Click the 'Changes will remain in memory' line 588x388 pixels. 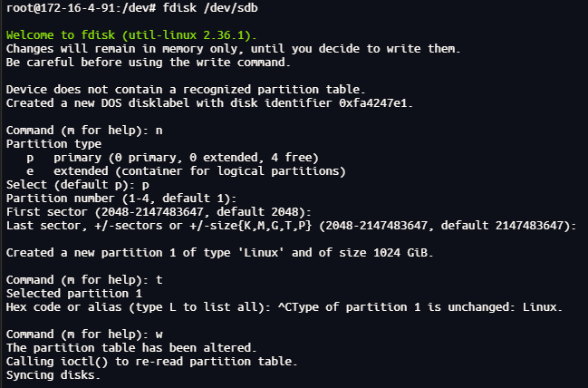pos(232,48)
